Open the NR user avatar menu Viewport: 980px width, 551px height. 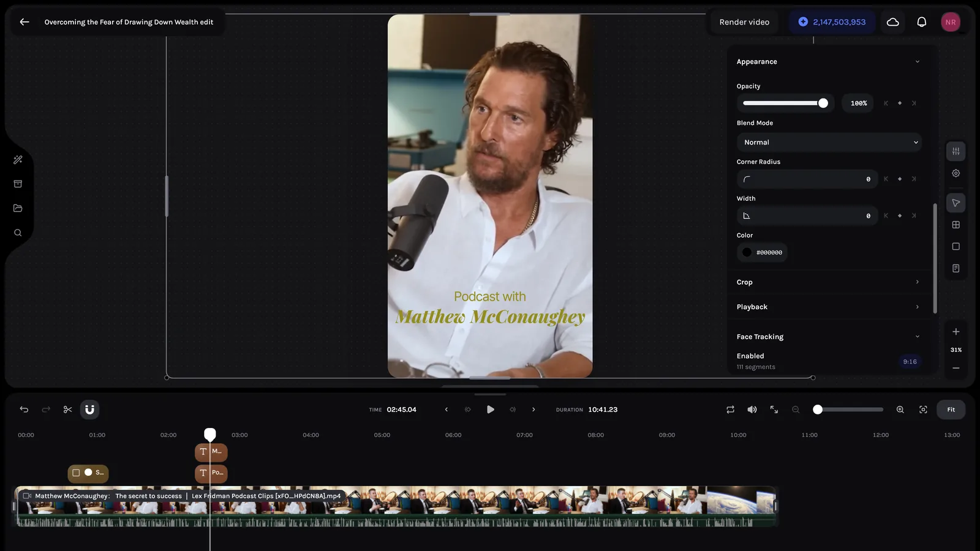click(x=951, y=22)
